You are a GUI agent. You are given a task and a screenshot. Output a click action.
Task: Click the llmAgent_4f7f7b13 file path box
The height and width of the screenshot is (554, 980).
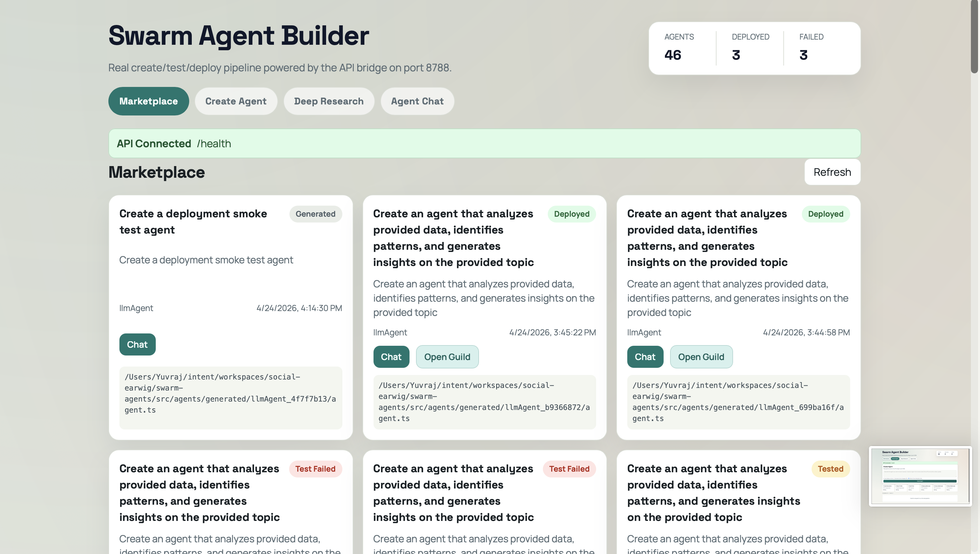[x=230, y=397]
